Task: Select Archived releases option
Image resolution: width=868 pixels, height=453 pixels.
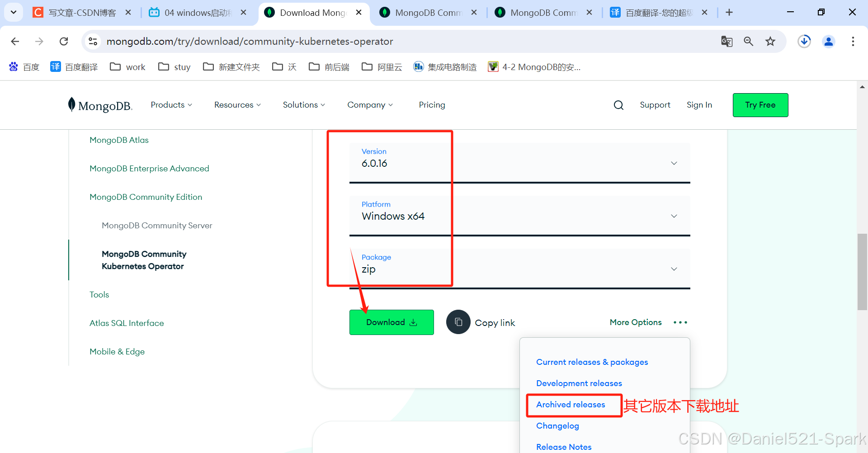Action: pos(571,405)
